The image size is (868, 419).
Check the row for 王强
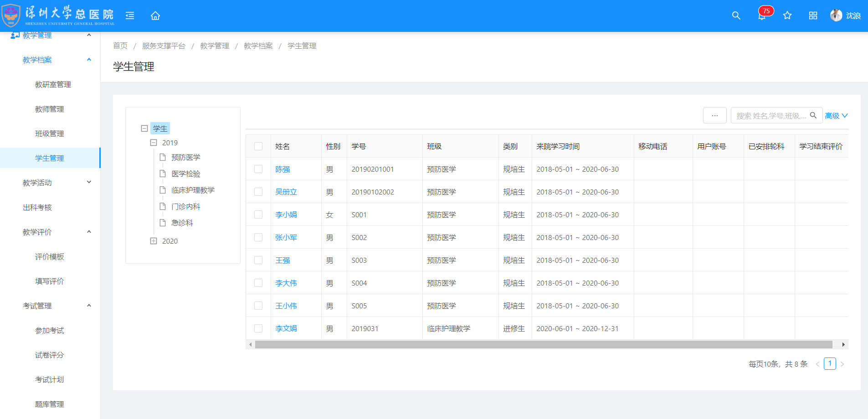point(258,260)
